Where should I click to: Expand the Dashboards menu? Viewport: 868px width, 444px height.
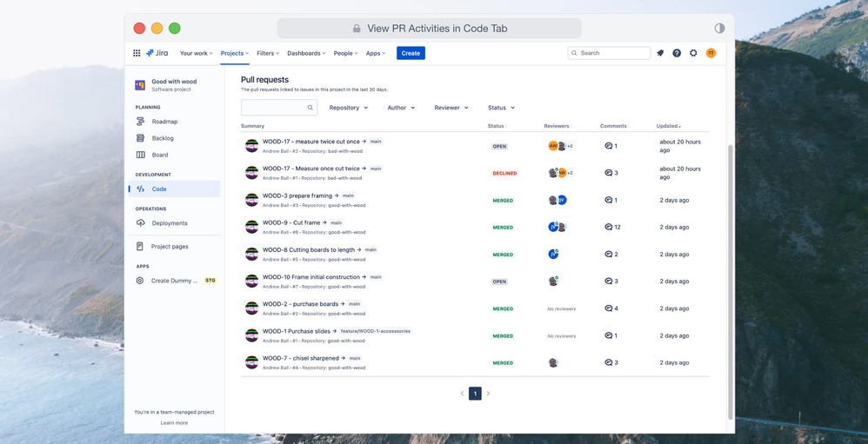click(306, 53)
